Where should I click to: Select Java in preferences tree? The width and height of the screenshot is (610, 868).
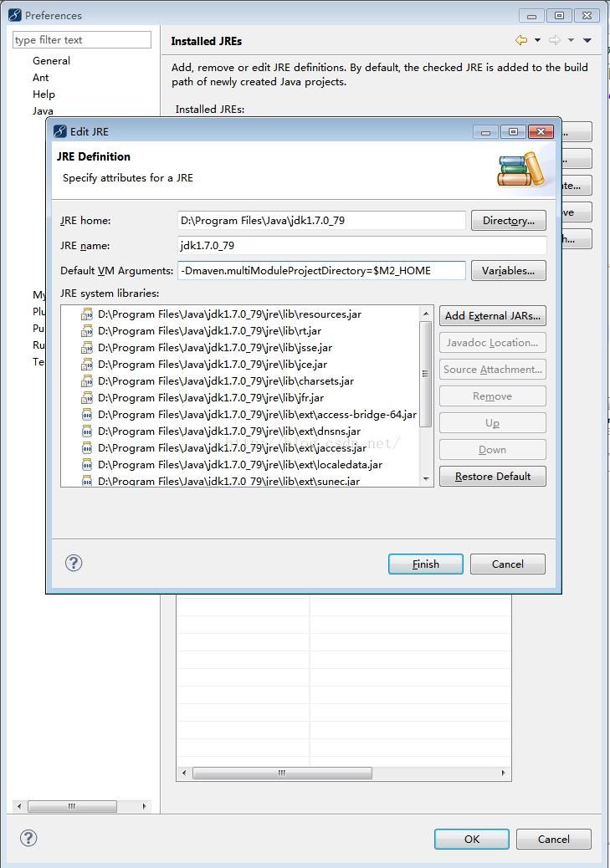click(x=43, y=110)
